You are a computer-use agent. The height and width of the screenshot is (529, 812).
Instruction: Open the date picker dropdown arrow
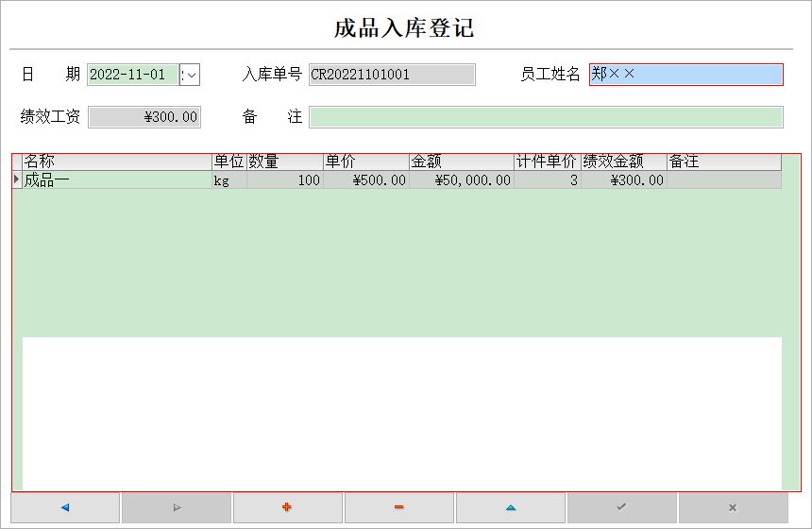point(190,76)
